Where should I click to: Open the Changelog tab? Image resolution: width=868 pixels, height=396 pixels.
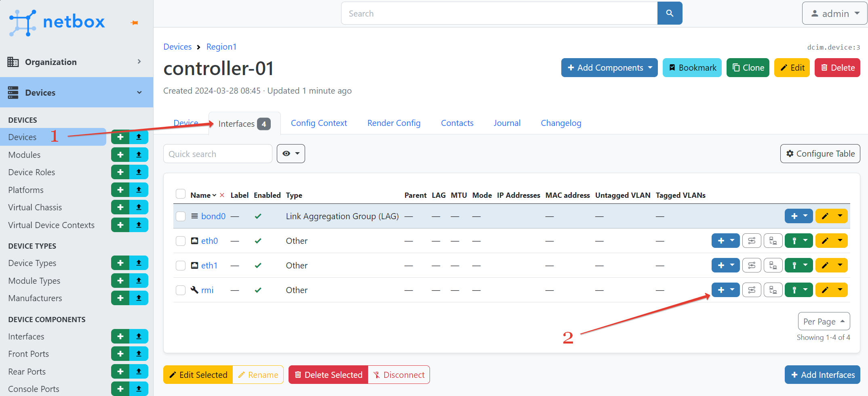(x=561, y=123)
